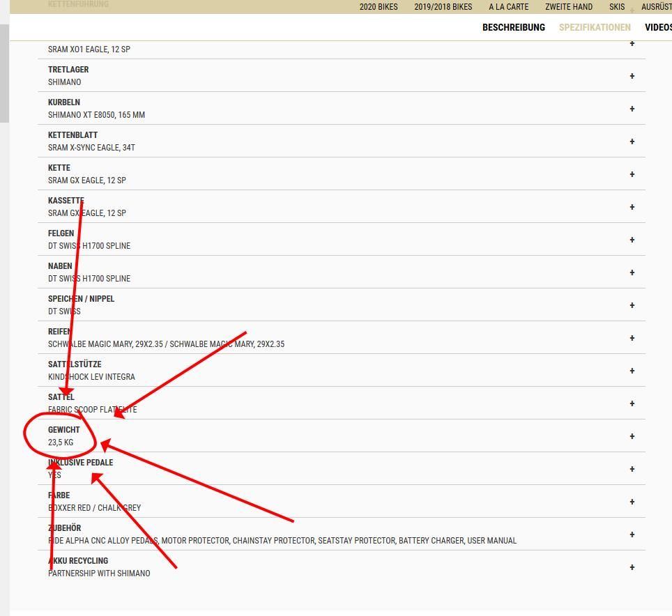Click the Inklusive Pedale heading
This screenshot has width=672, height=616.
click(81, 463)
